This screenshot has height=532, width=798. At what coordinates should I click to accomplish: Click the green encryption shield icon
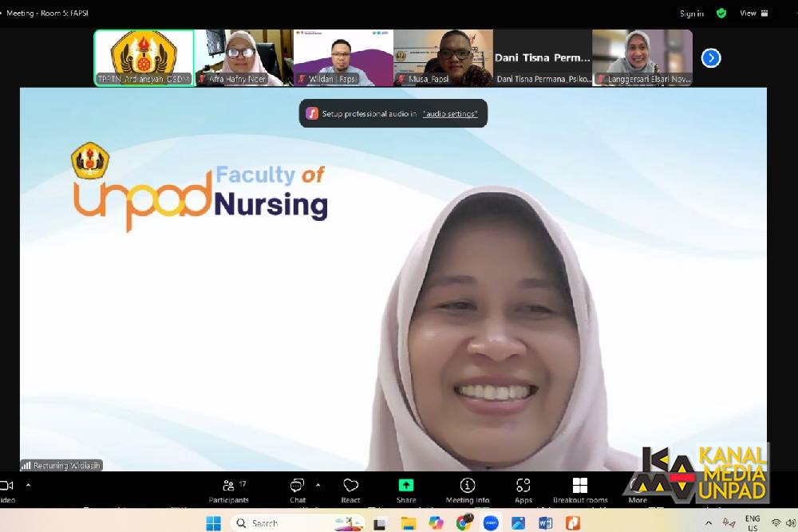click(721, 13)
